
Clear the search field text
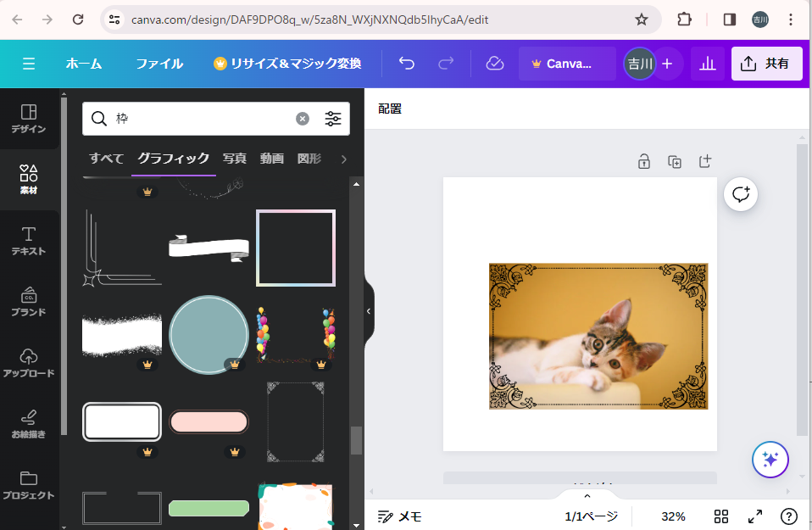coord(303,119)
